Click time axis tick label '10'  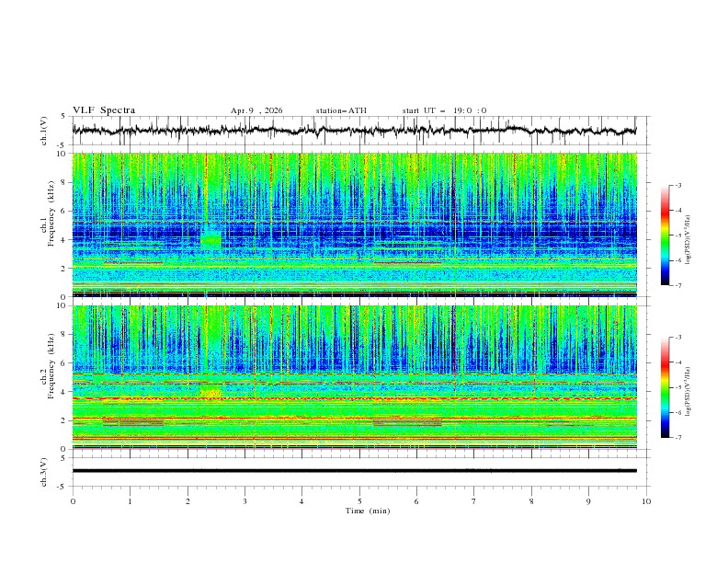pyautogui.click(x=646, y=501)
